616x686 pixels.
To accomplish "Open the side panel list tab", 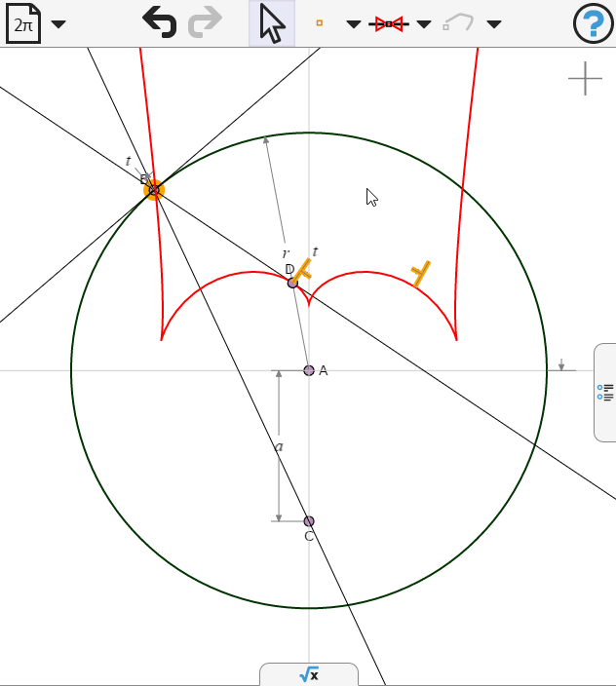I will click(x=605, y=393).
